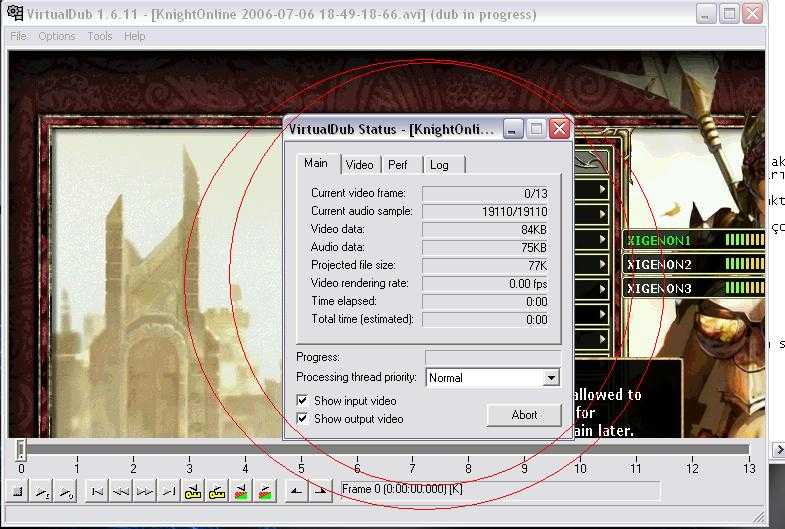Open the Tools menu
The width and height of the screenshot is (785, 529).
pyautogui.click(x=100, y=36)
